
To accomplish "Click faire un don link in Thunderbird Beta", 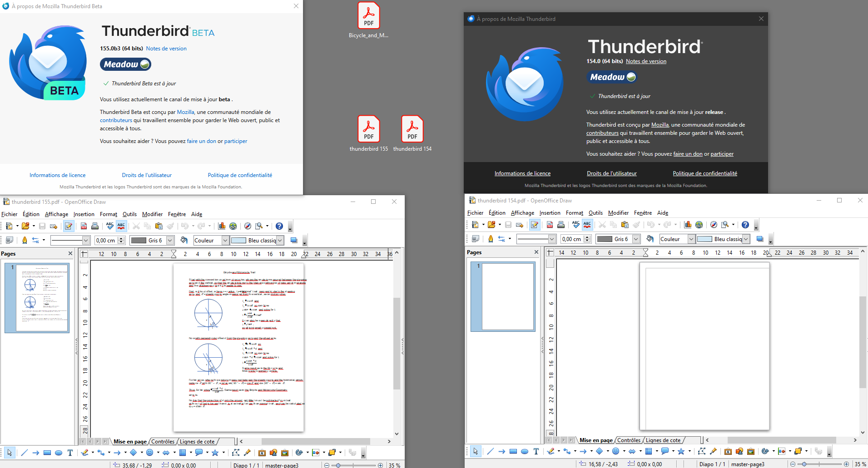I will (202, 141).
